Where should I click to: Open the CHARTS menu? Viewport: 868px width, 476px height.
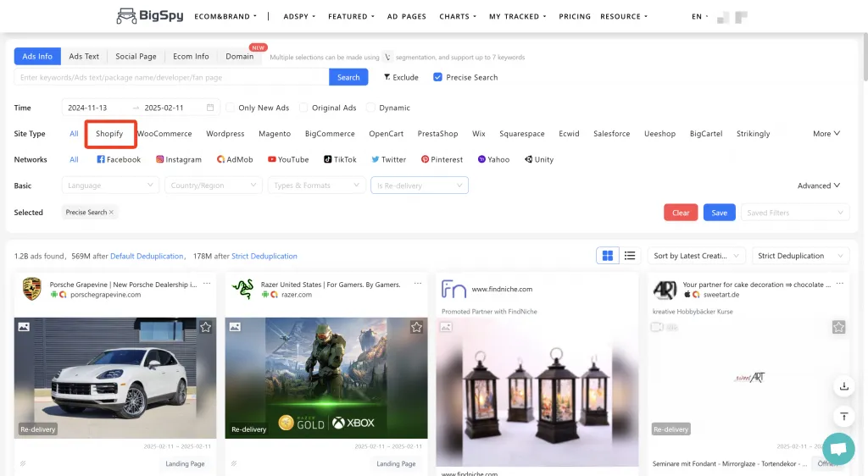tap(457, 17)
